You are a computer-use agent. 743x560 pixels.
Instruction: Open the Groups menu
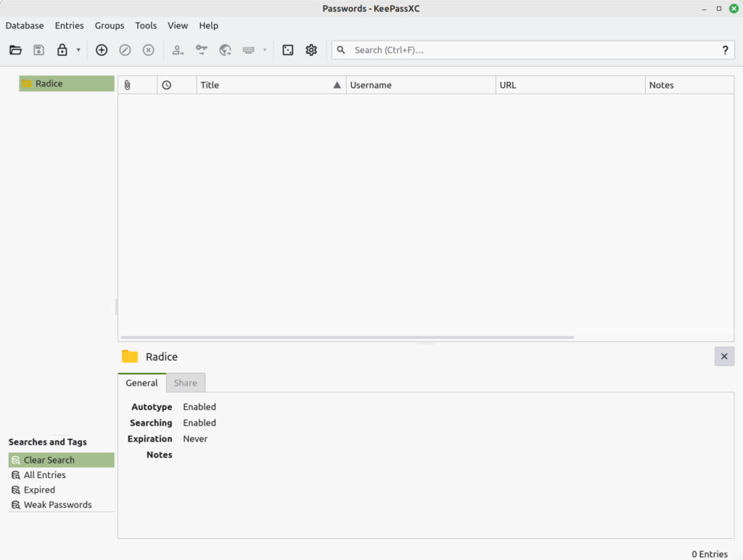[x=110, y=25]
